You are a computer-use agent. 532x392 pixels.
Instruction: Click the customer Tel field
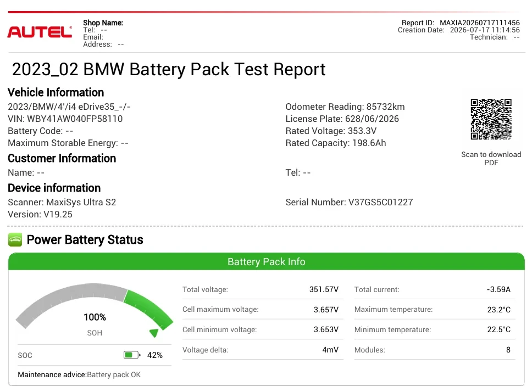pos(298,173)
